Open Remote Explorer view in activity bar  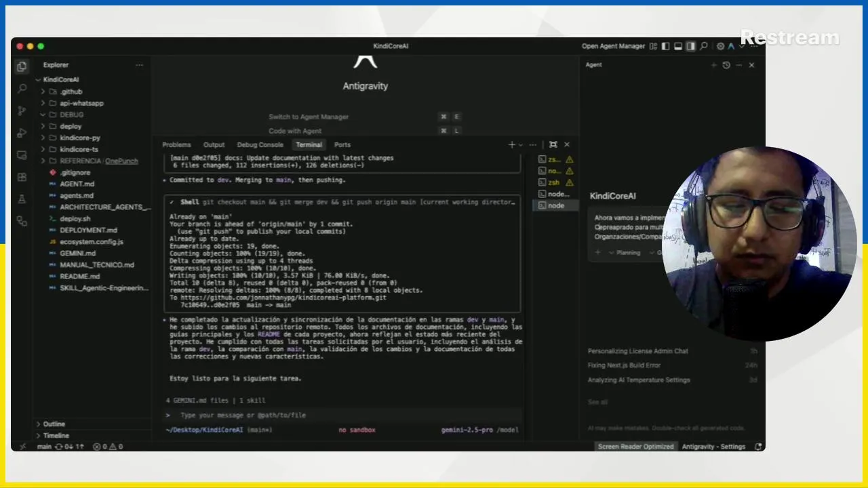22,155
